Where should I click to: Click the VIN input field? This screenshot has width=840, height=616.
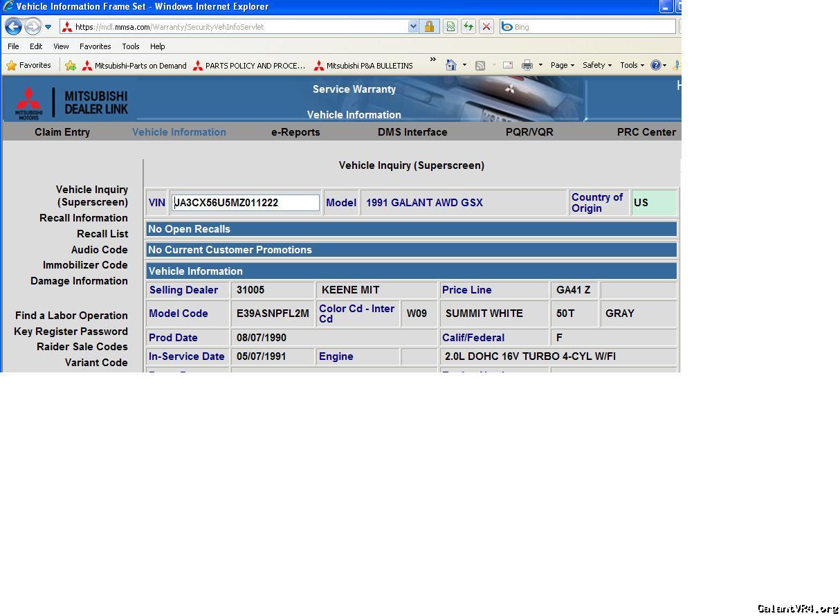246,203
